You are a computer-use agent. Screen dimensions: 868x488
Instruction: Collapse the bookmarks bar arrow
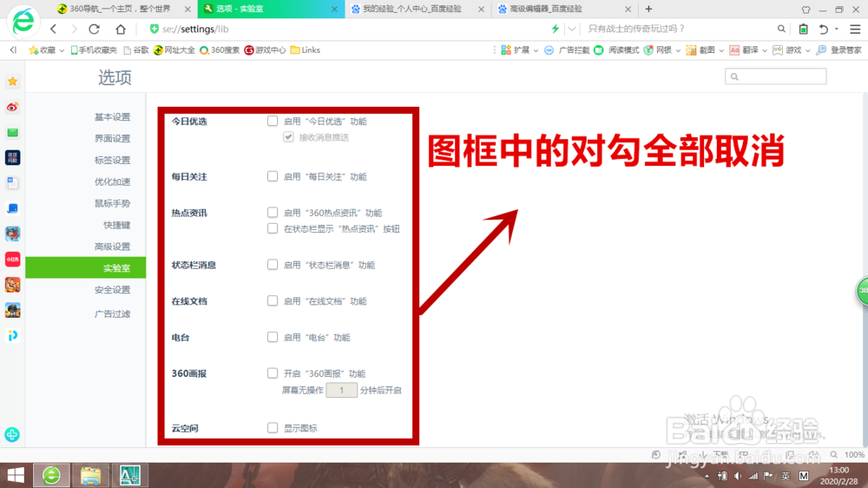pyautogui.click(x=13, y=49)
